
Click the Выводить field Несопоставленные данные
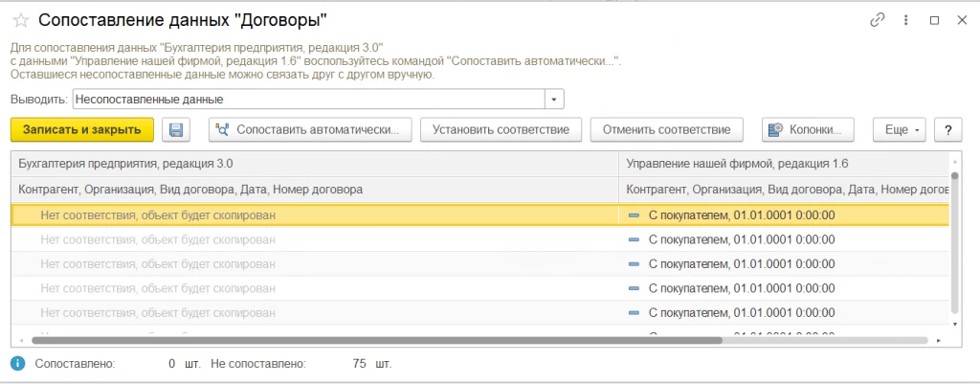[309, 100]
